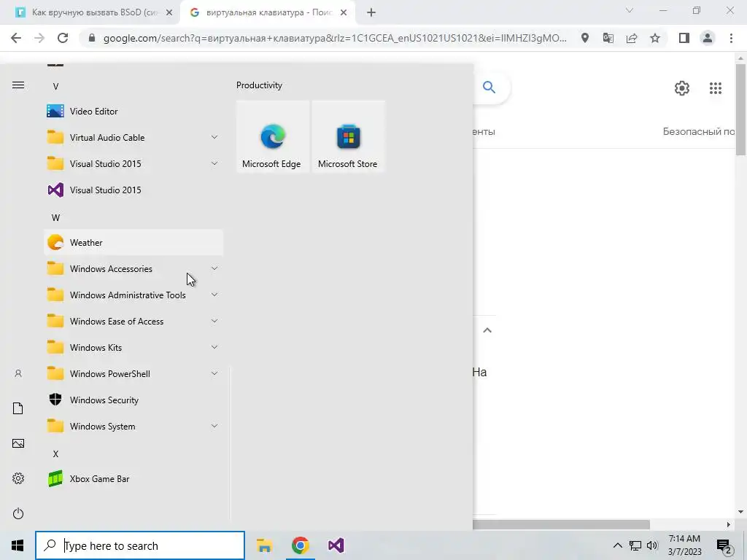Bookmark this page with the star

point(655,38)
